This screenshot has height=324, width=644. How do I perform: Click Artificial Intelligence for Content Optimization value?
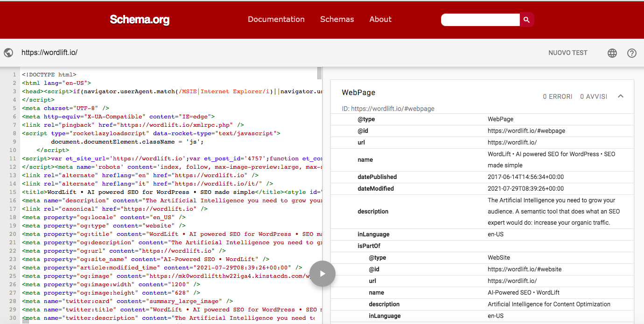549,304
